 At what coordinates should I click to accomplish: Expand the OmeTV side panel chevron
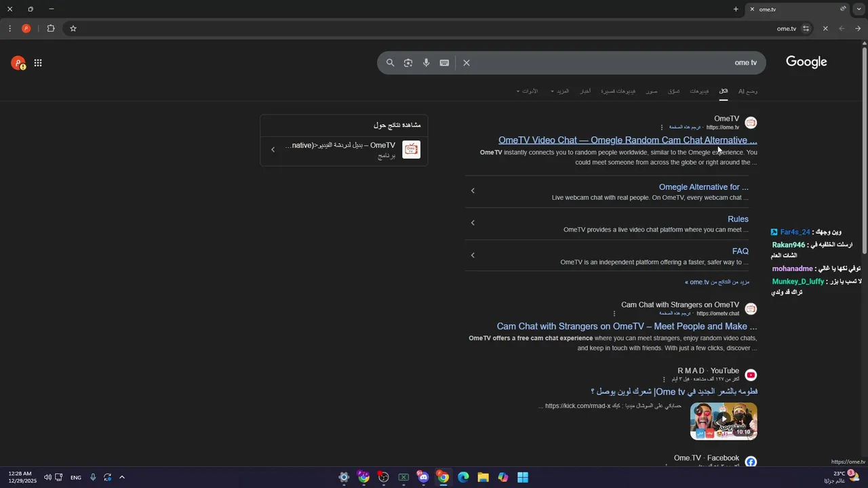(273, 150)
